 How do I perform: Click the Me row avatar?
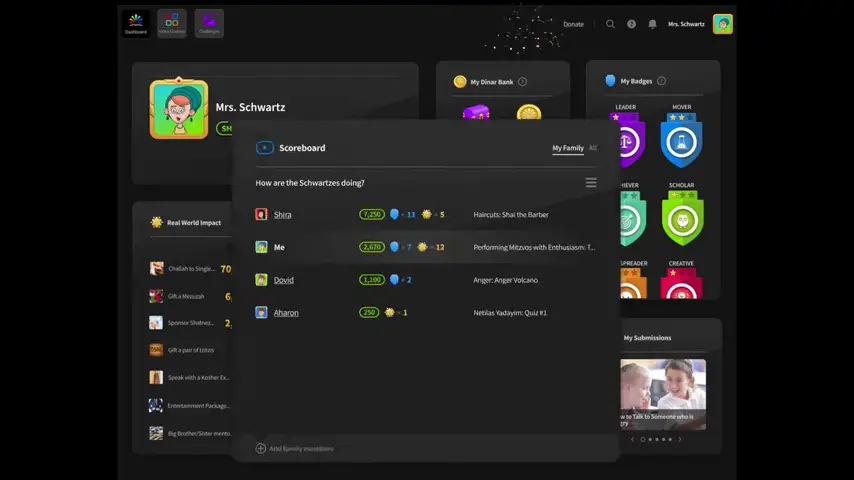point(261,247)
